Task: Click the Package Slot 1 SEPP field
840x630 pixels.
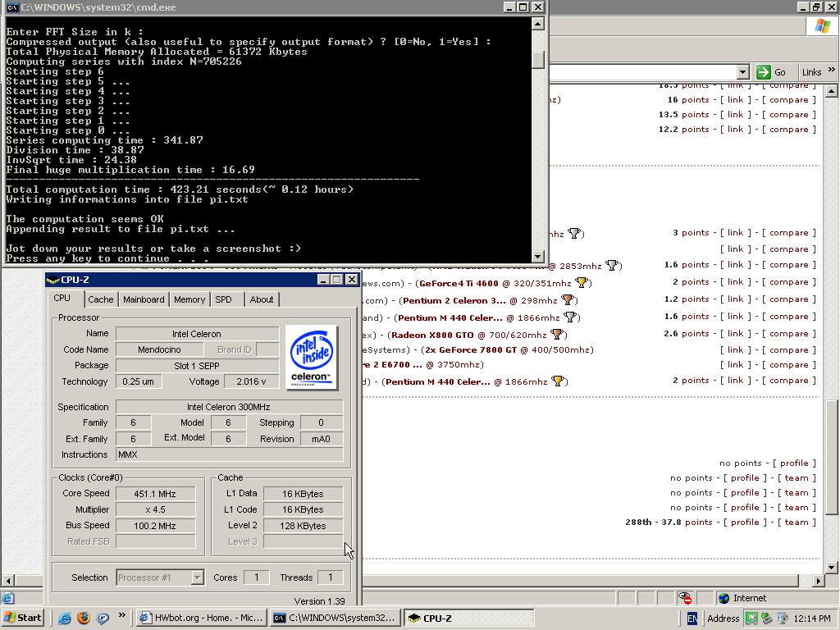Action: pyautogui.click(x=197, y=365)
